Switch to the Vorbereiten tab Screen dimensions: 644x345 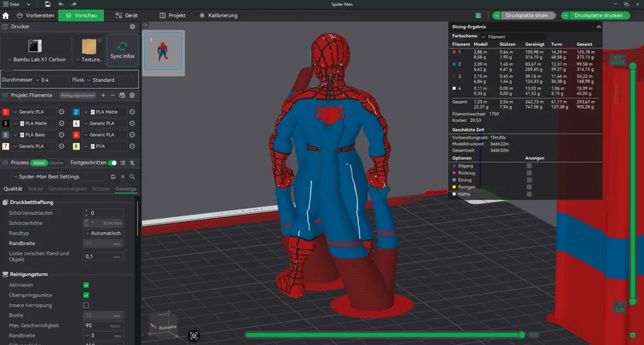point(35,15)
